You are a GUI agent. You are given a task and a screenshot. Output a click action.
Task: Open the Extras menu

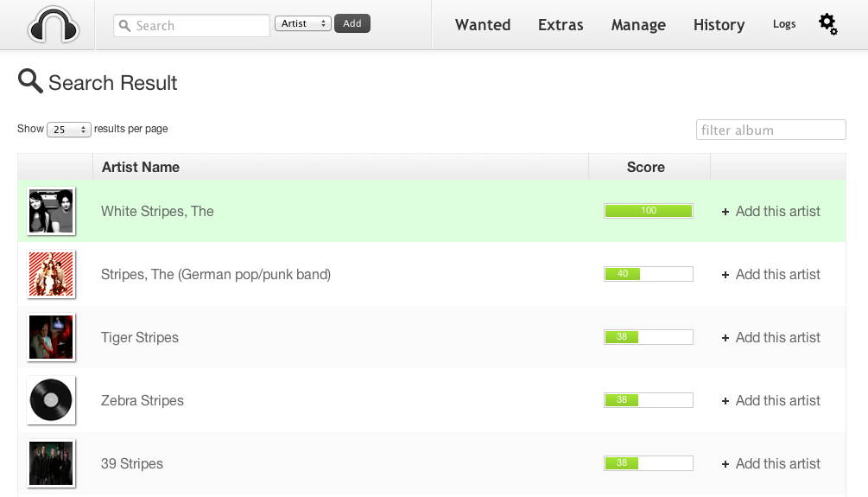click(x=561, y=25)
